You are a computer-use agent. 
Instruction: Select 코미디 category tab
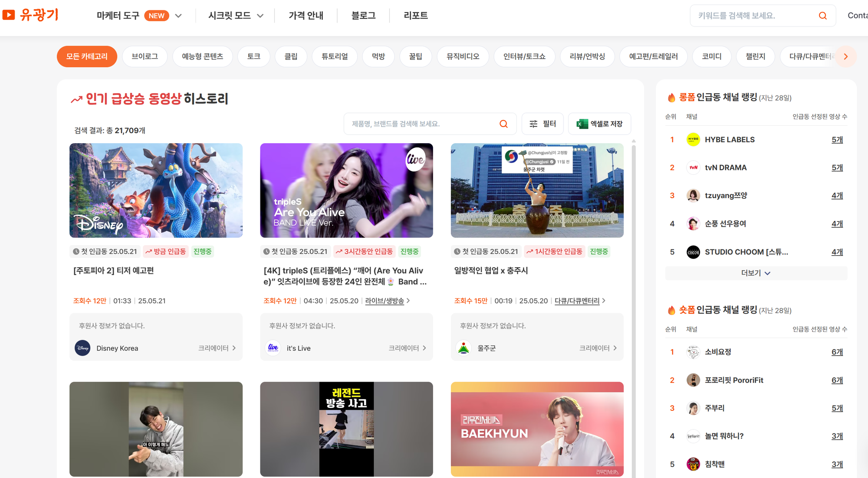click(712, 56)
